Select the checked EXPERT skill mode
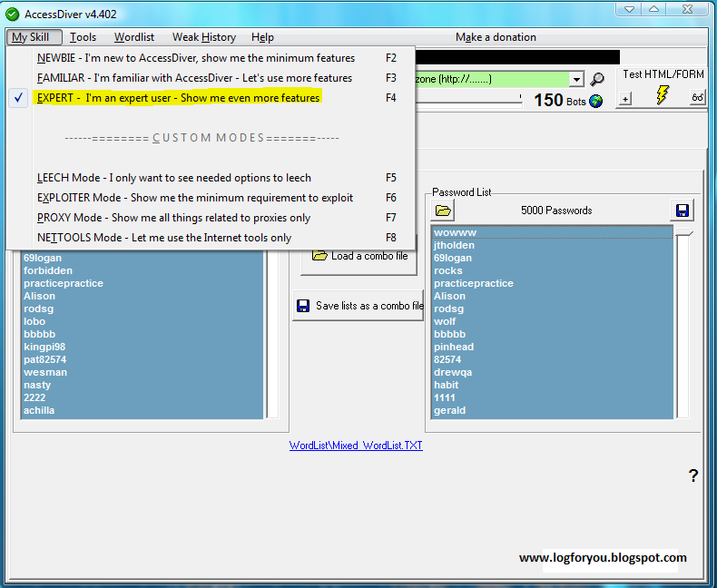 point(211,98)
